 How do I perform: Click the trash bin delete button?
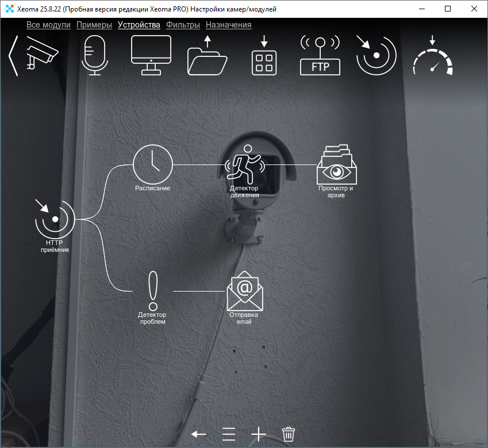(x=289, y=434)
